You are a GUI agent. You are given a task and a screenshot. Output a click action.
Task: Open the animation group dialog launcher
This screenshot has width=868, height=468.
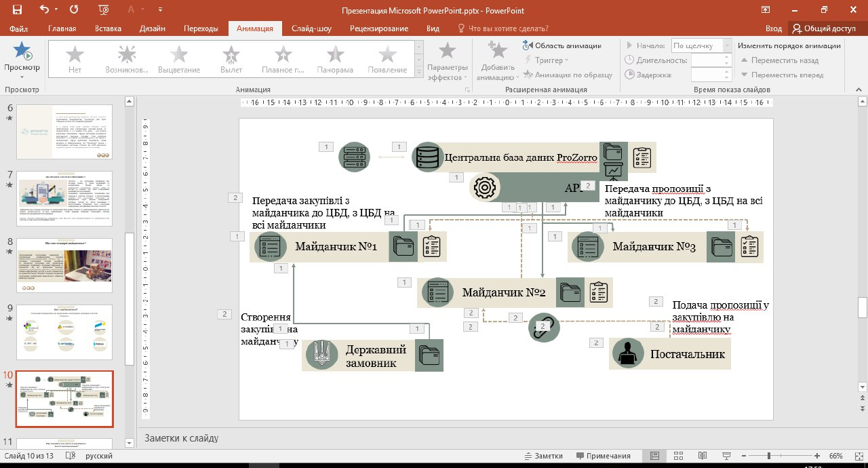467,90
